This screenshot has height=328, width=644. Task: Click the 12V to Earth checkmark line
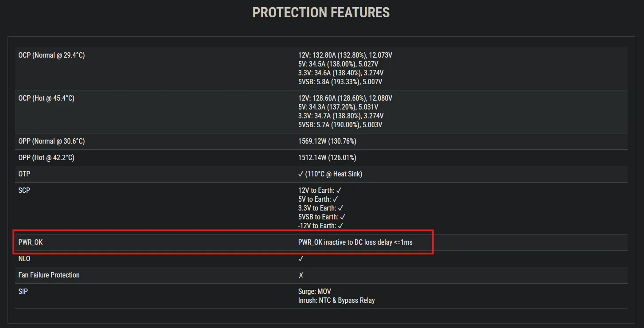(x=320, y=191)
